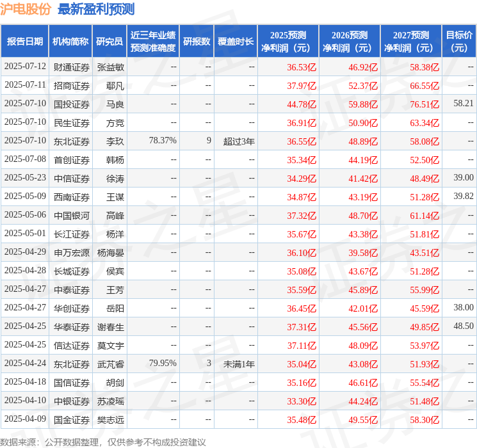Click the 研究员 column header

coord(109,42)
